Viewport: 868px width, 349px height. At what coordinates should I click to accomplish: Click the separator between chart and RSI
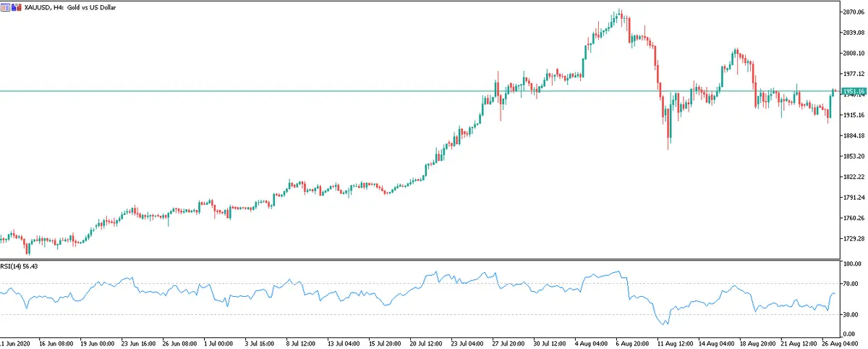[420, 259]
